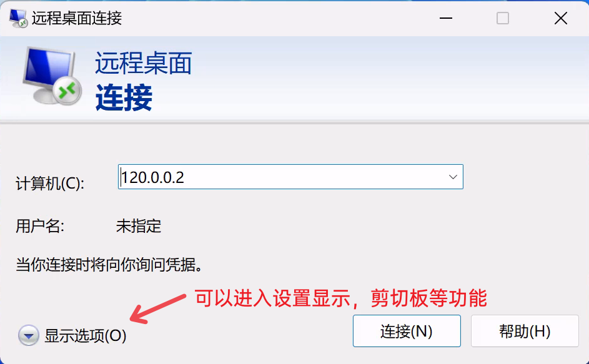Click the 帮助(H) button

pos(525,331)
